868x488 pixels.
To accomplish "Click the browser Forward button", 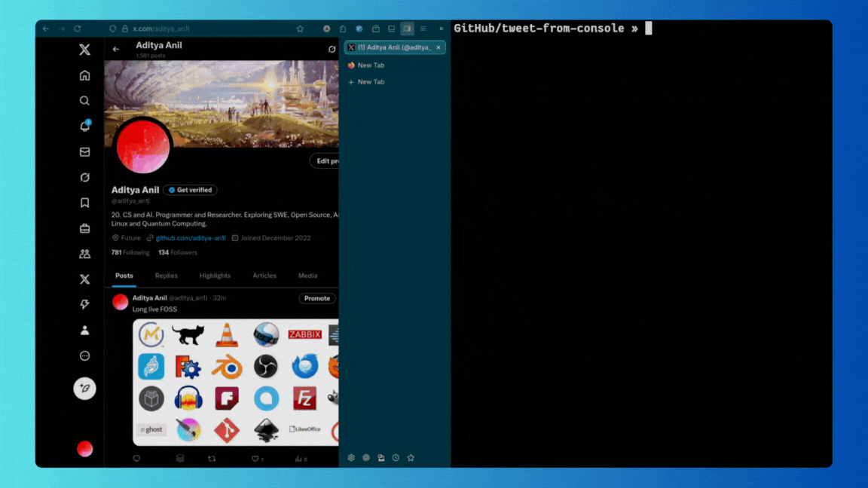I will tap(62, 29).
